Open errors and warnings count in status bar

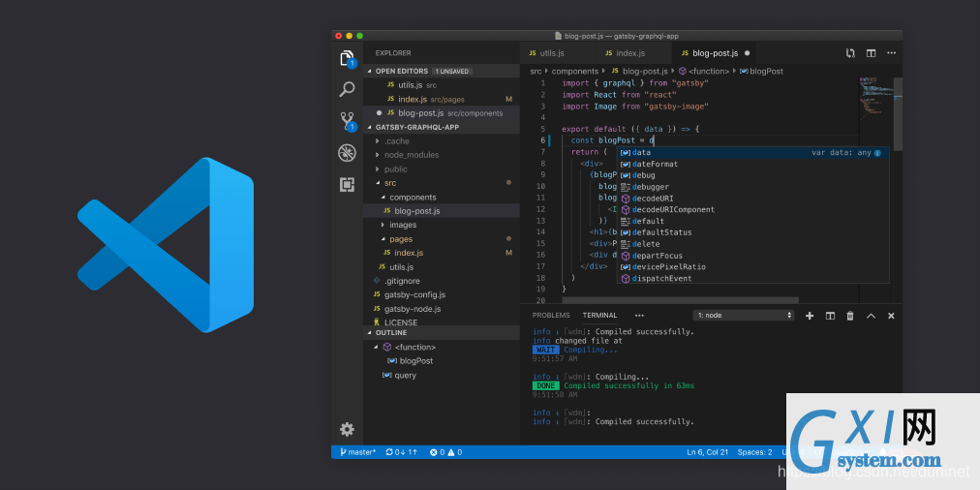click(445, 452)
